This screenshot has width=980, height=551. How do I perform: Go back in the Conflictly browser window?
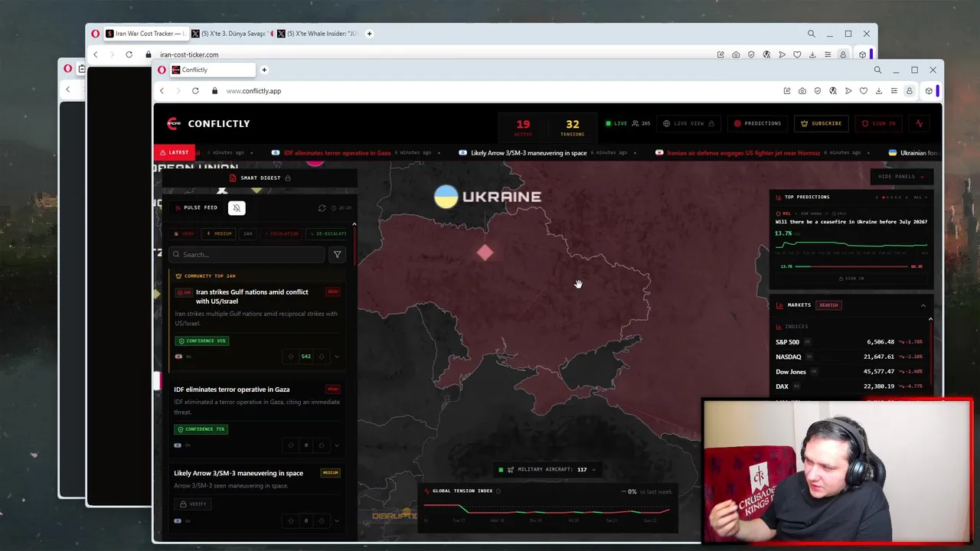click(x=162, y=91)
